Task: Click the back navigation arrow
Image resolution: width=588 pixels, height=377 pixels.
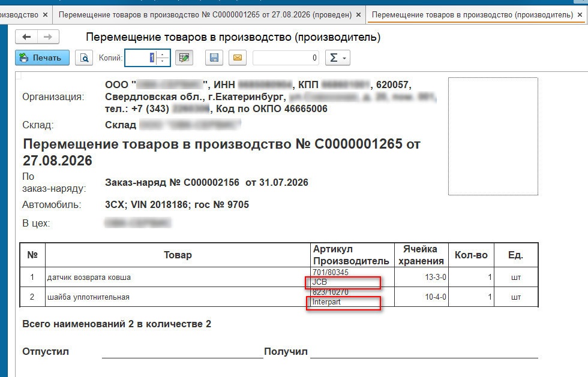Action: point(26,37)
